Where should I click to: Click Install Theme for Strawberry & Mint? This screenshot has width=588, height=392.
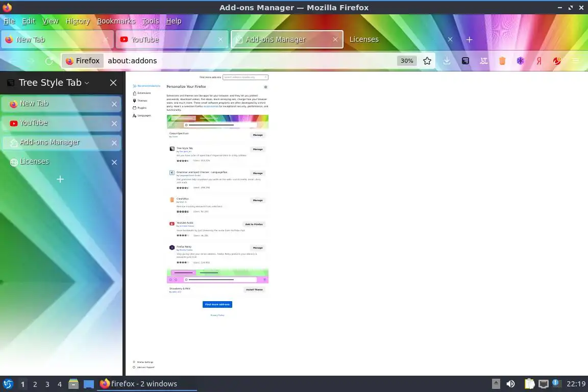[x=254, y=289]
